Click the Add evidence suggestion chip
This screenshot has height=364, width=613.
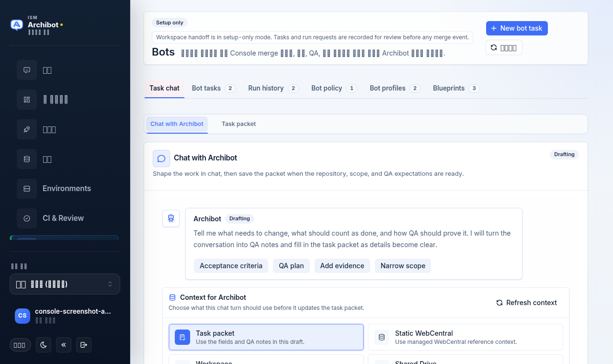click(x=342, y=266)
